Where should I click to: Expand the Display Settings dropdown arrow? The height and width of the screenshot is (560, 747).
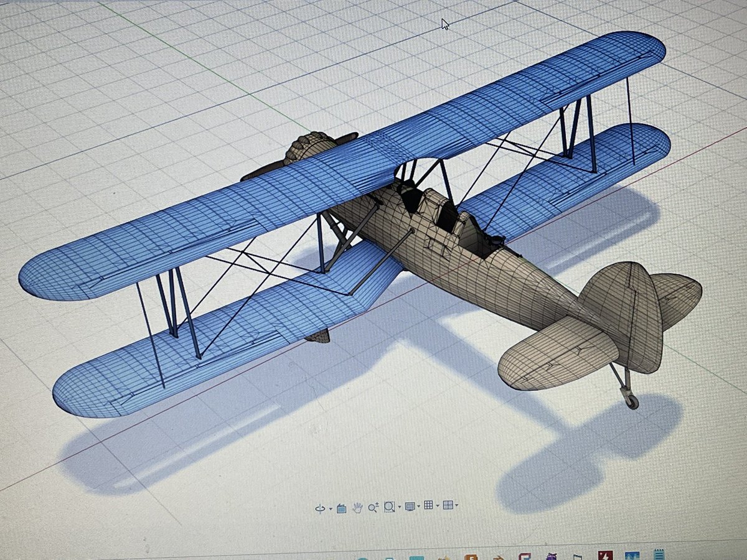point(419,506)
